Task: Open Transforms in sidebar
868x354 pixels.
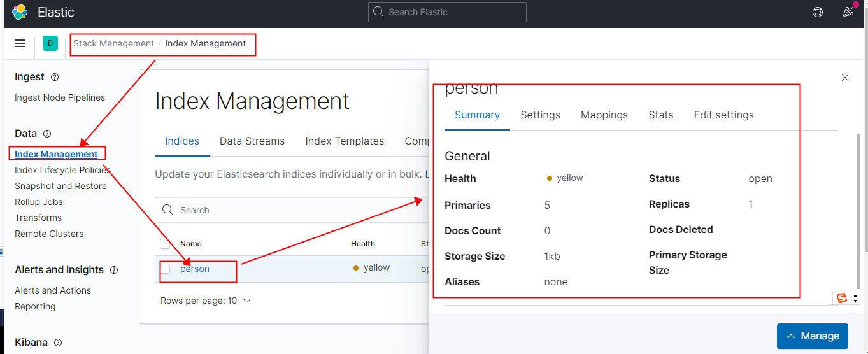Action: tap(38, 218)
